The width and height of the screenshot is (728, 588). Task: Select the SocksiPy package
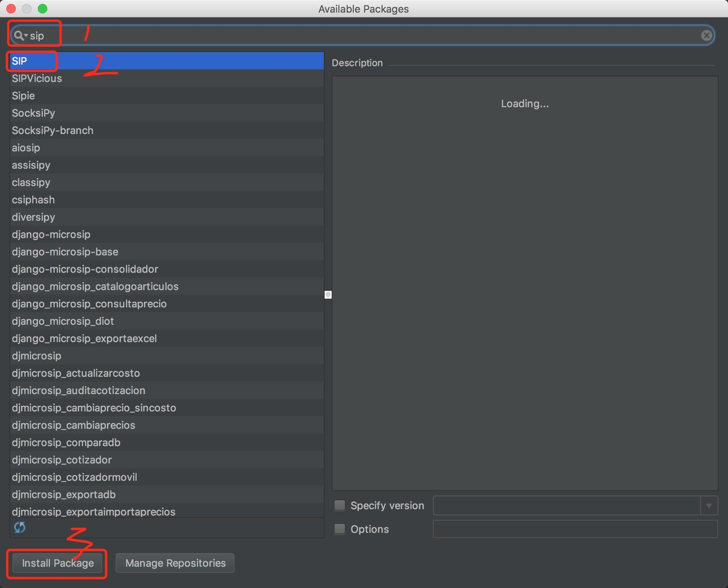click(167, 113)
